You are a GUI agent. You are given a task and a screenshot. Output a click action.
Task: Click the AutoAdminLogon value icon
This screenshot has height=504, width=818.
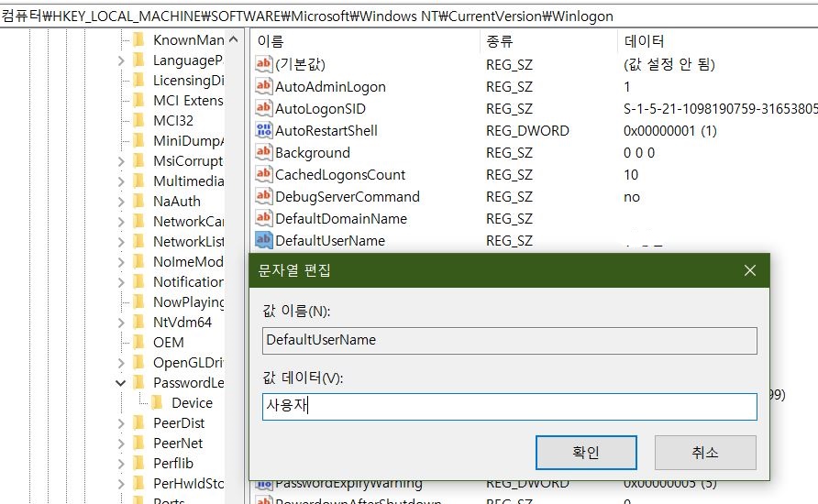coord(263,86)
